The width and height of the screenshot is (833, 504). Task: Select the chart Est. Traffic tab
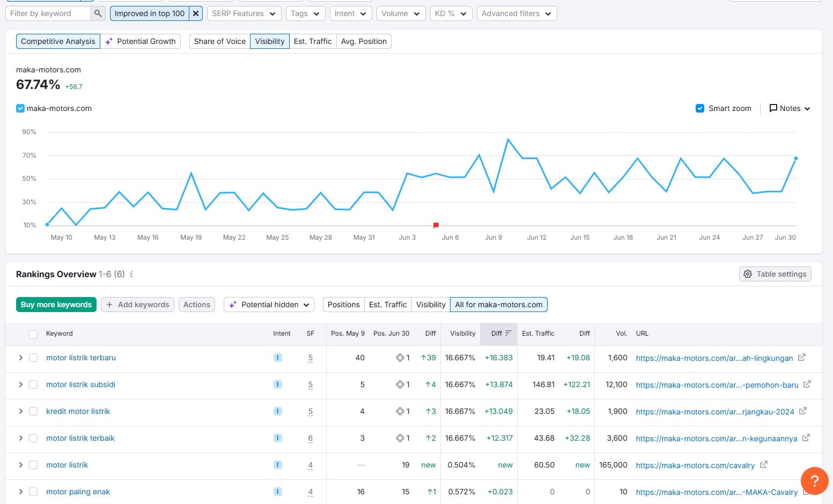(x=313, y=41)
